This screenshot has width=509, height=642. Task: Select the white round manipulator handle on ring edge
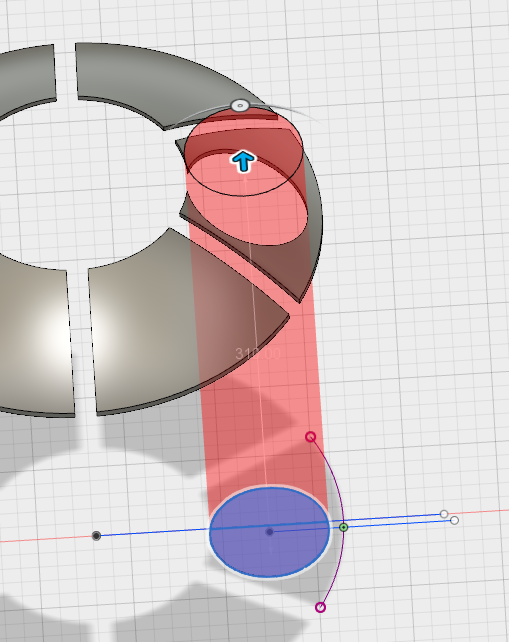click(x=240, y=106)
